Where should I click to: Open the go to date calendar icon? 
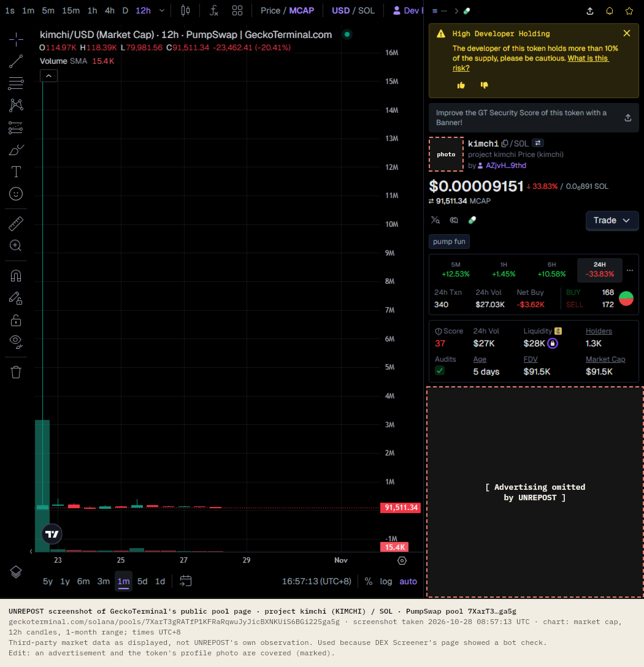[186, 581]
